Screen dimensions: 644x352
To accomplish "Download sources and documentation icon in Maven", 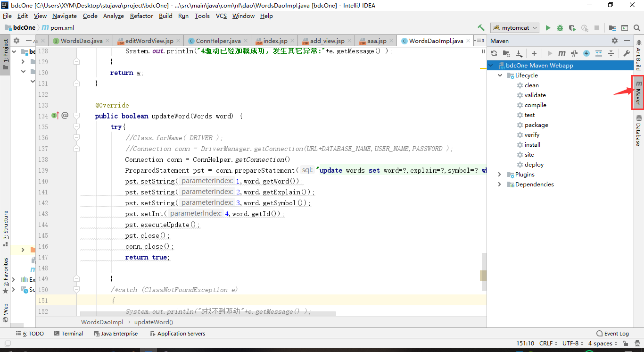I will (x=519, y=53).
